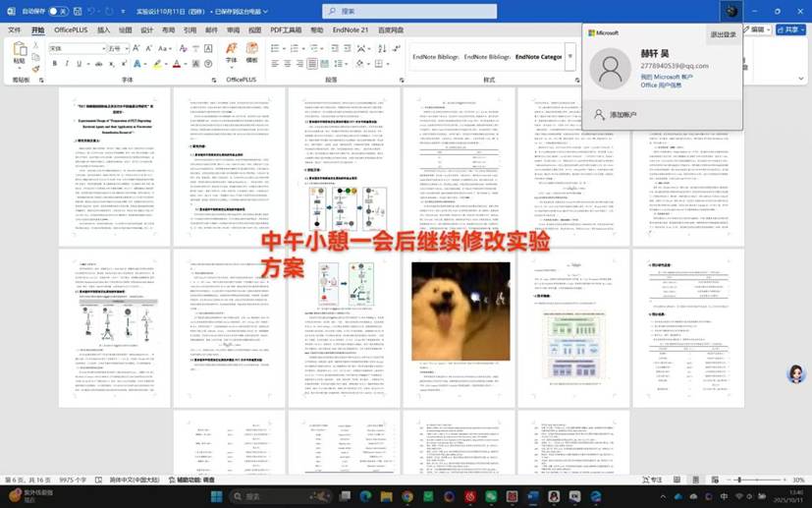Open the font name dropdown

[x=103, y=48]
